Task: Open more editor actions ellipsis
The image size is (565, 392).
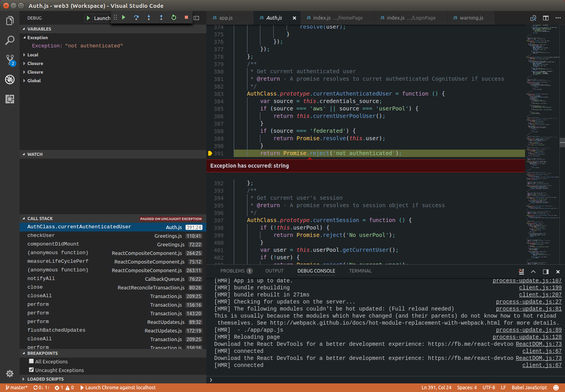Action: [558, 18]
